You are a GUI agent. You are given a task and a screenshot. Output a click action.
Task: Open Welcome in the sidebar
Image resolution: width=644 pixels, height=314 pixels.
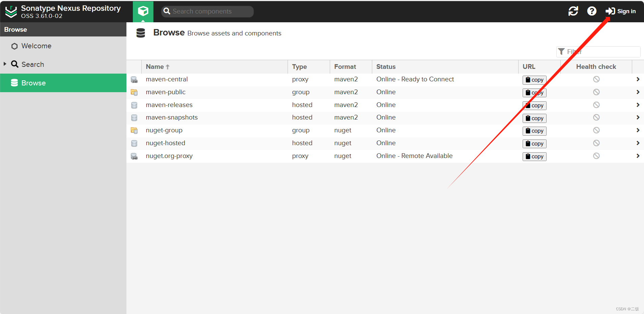[36, 46]
